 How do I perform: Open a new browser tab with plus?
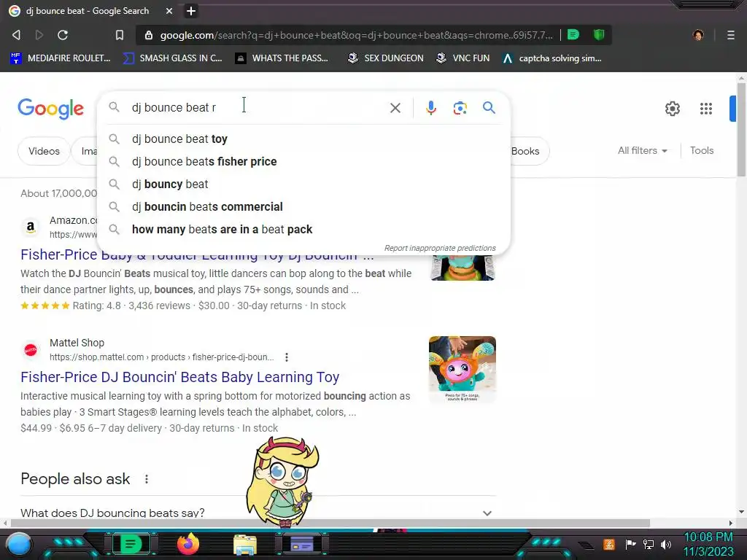191,11
